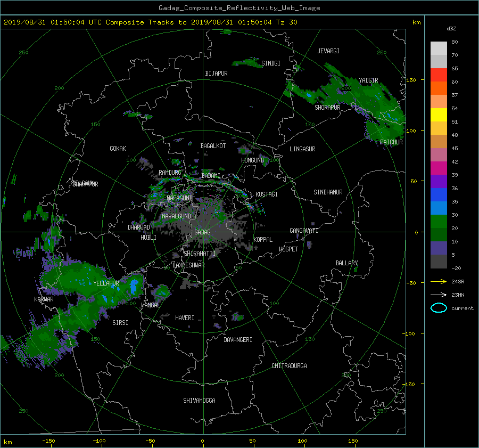
Task: Pick the violet 36-39 dBZ swatch
Action: coord(439,181)
